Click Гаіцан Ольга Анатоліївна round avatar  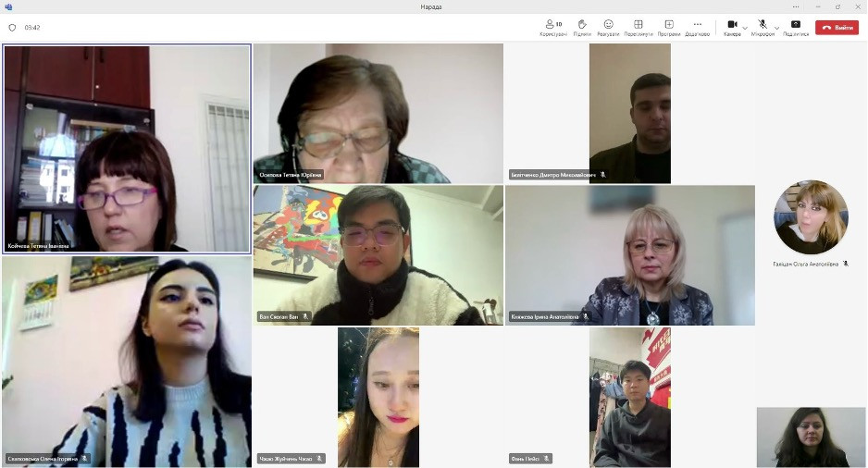pos(811,216)
